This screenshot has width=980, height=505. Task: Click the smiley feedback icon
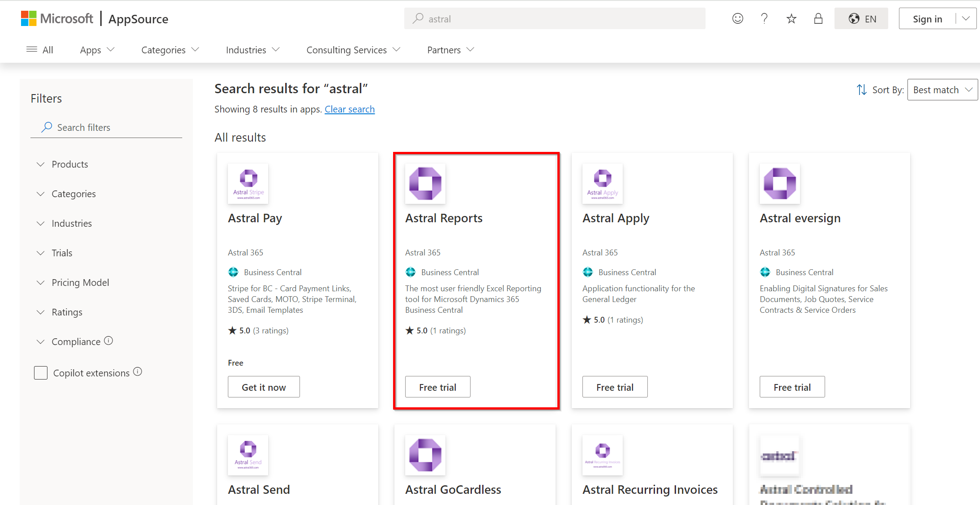click(x=737, y=18)
